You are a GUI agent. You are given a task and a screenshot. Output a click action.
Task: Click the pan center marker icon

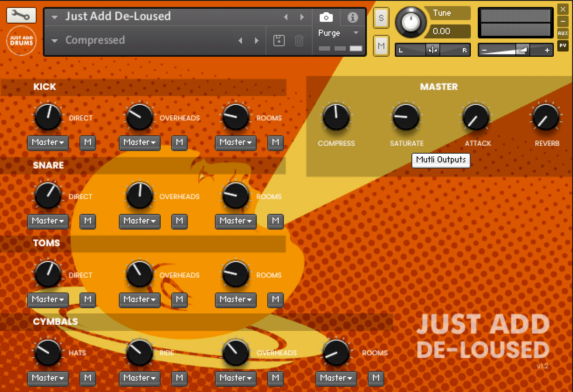click(x=433, y=50)
